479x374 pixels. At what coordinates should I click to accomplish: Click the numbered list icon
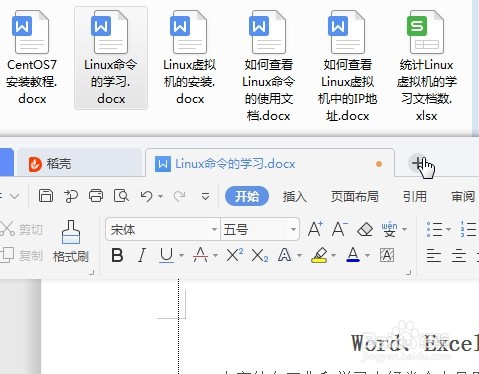point(468,229)
